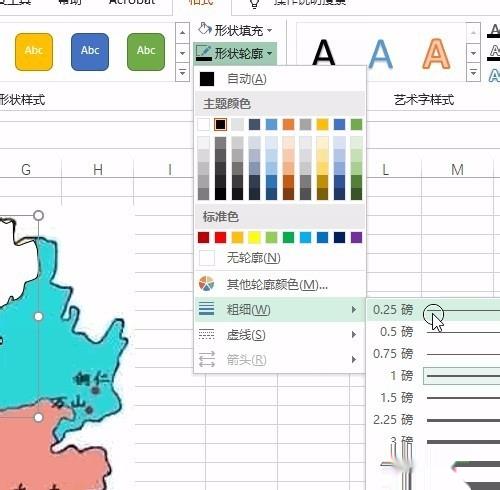Click the pen outline icon
The height and width of the screenshot is (490, 500).
(x=204, y=53)
